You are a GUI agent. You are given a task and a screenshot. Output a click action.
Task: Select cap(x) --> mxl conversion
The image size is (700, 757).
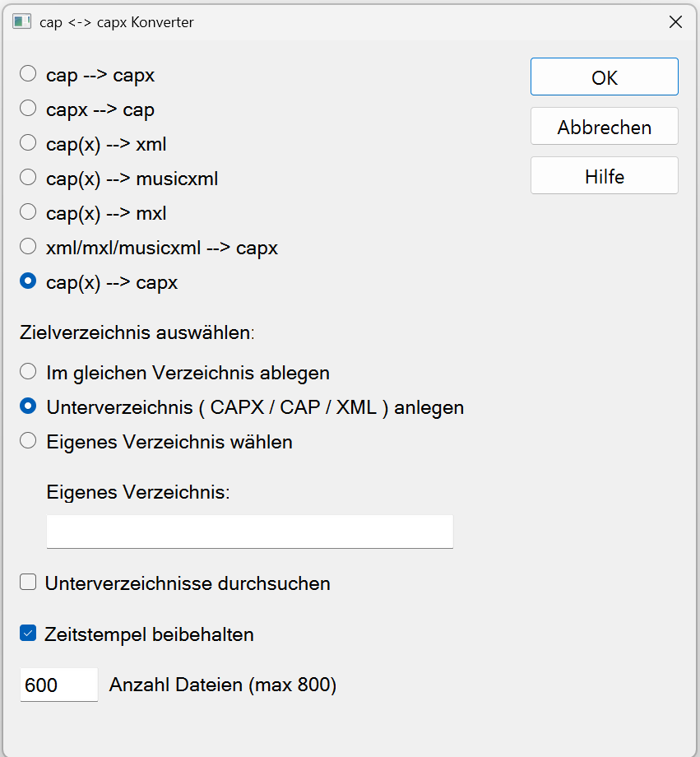point(27,211)
